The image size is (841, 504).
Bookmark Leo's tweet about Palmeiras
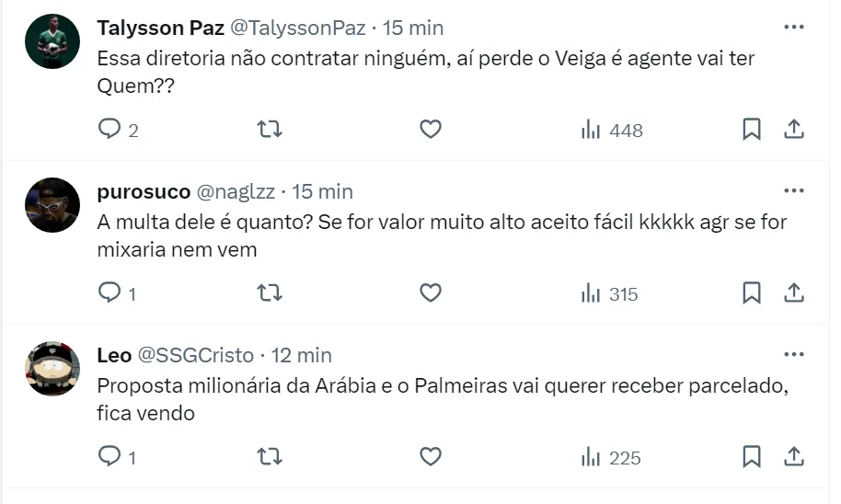(752, 456)
